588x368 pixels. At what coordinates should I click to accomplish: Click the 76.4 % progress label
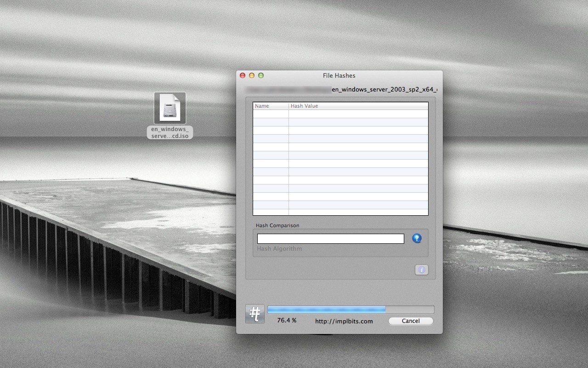pyautogui.click(x=287, y=320)
